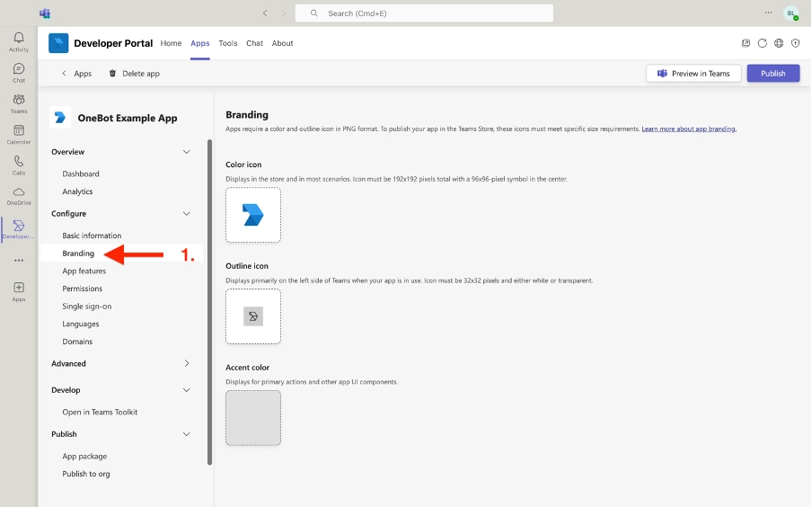Click the Accent color swatch box
Screen dimensions: 812x507
(253, 418)
